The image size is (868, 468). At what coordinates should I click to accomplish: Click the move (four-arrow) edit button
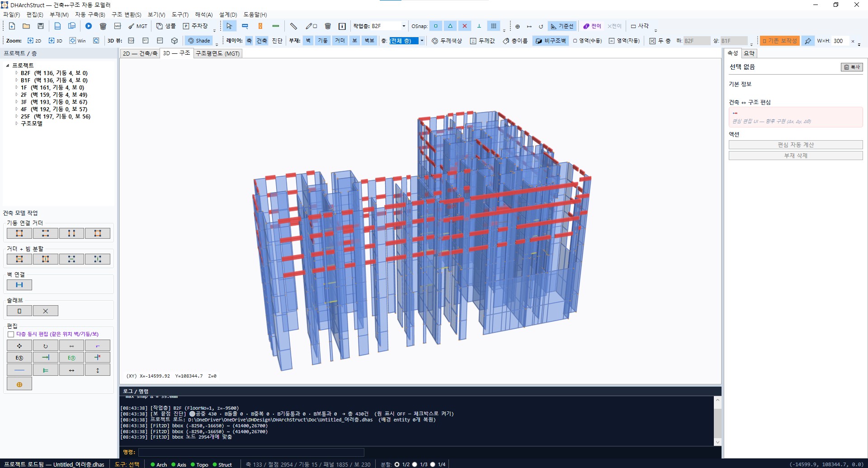(x=19, y=345)
